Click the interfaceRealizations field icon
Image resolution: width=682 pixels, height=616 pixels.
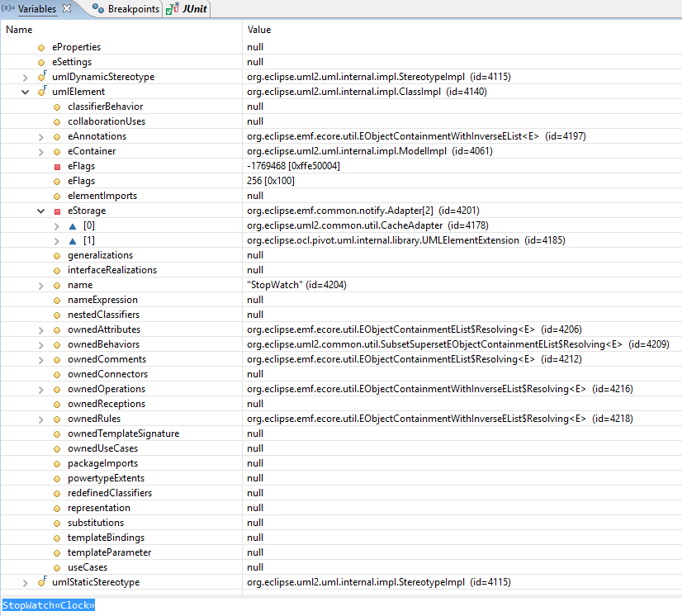(x=57, y=271)
